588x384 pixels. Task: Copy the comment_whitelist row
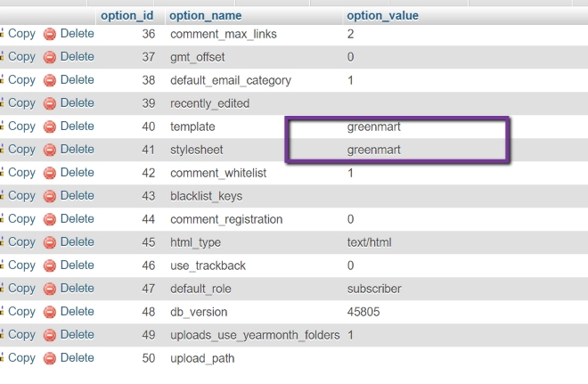click(21, 173)
